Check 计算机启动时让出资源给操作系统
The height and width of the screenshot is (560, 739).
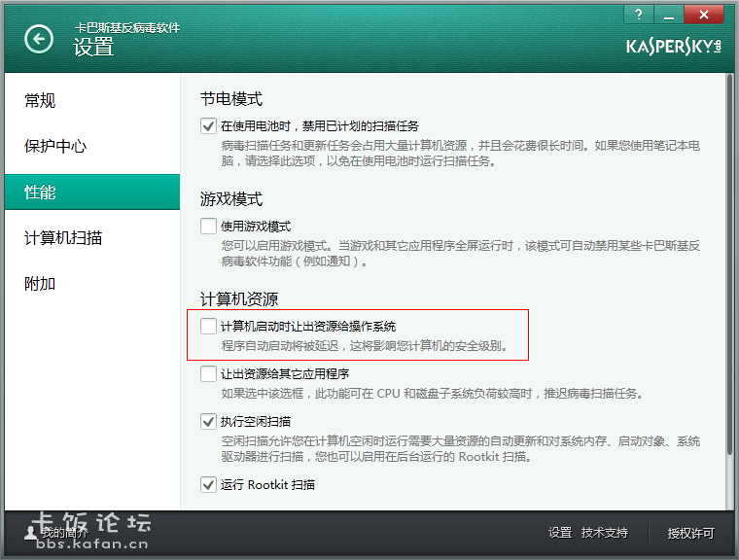point(208,326)
